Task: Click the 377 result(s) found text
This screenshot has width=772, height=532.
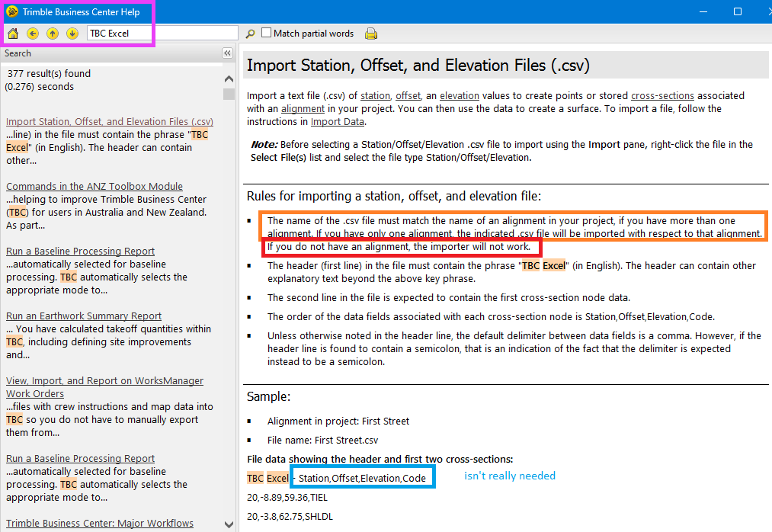Action: point(49,73)
